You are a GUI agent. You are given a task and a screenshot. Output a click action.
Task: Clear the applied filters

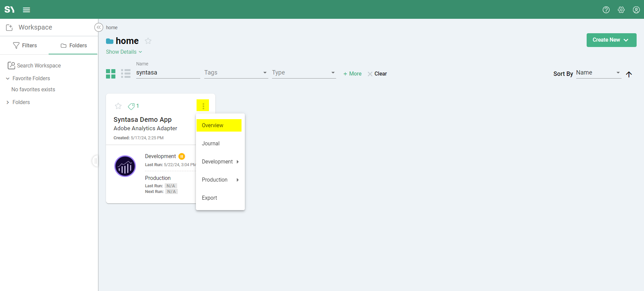click(x=377, y=74)
